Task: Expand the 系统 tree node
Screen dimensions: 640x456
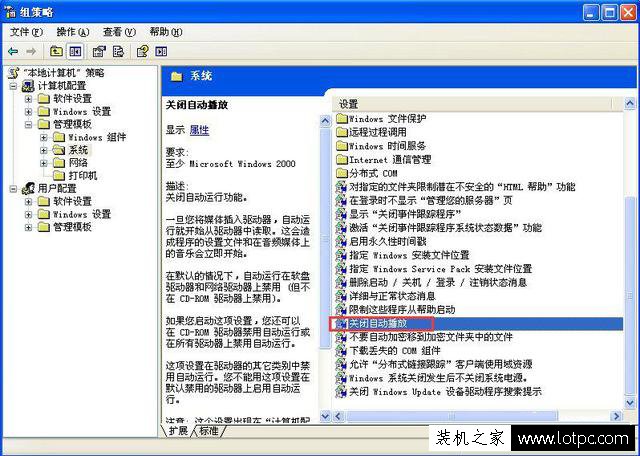Action: coord(44,150)
